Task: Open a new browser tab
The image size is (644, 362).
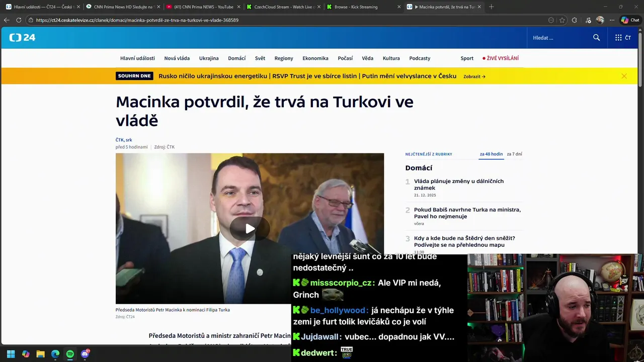Action: tap(491, 7)
